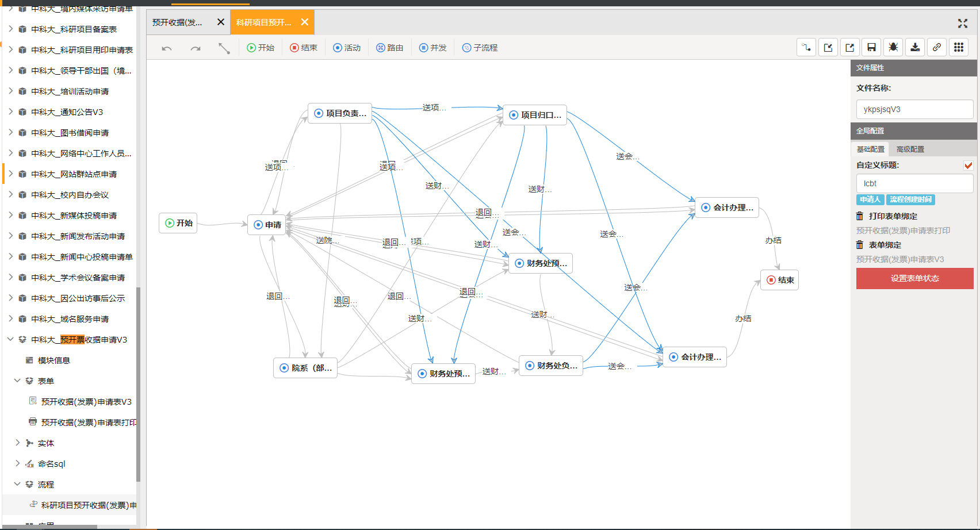The image size is (980, 530).
Task: Open the grid dots menu icon
Action: click(959, 48)
